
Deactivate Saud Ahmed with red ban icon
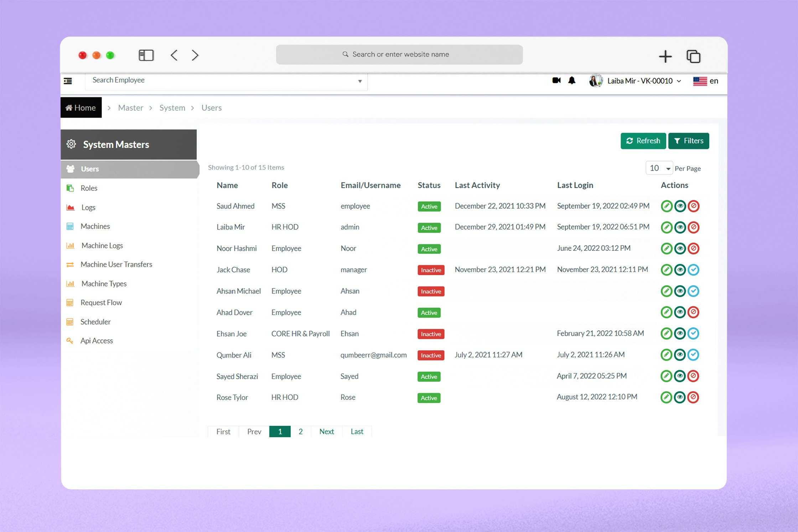(694, 206)
